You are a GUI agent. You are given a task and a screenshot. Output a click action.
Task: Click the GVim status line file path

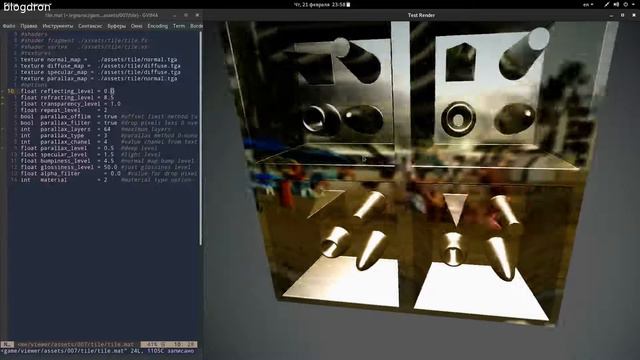[76, 344]
